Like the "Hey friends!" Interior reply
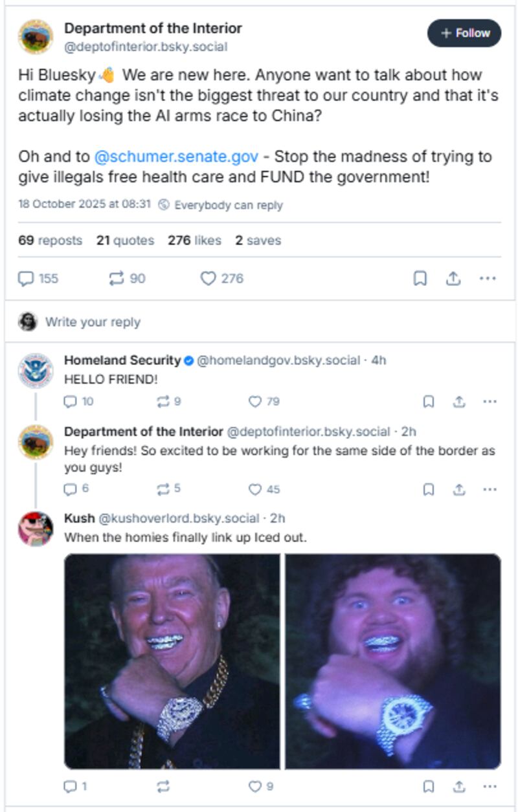 pos(255,490)
